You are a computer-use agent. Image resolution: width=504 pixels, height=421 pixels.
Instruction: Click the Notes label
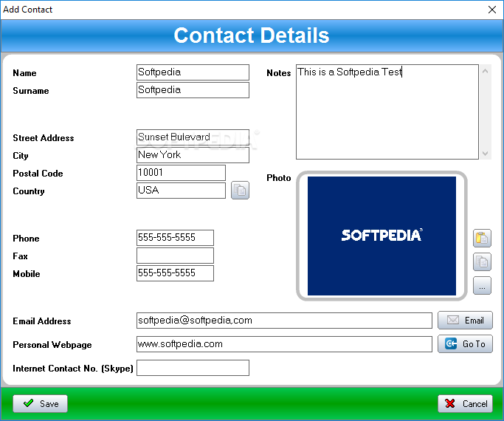point(279,73)
